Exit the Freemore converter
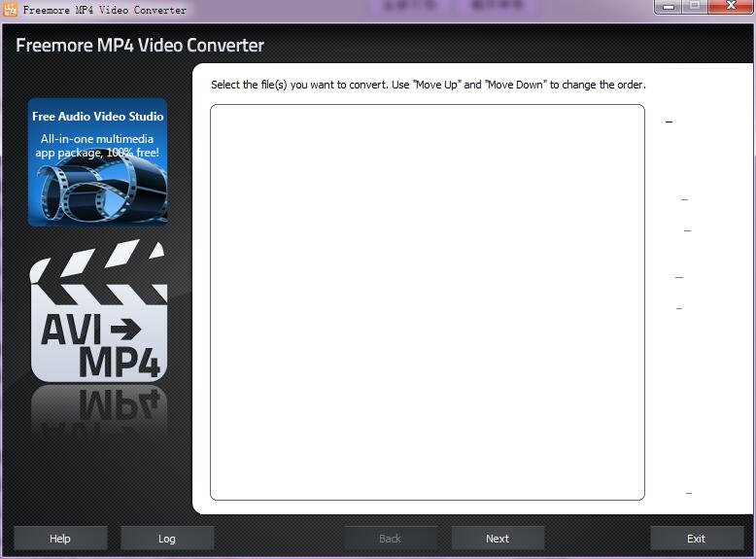Screen dimensions: 756x559 pyautogui.click(x=696, y=539)
